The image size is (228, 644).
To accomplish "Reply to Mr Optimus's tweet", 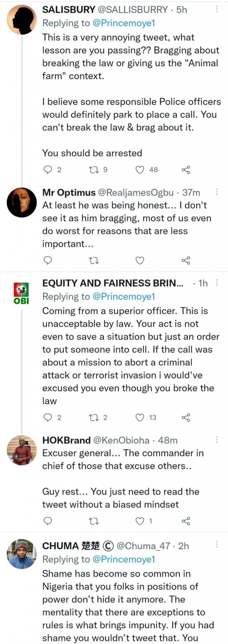I will 48,260.
